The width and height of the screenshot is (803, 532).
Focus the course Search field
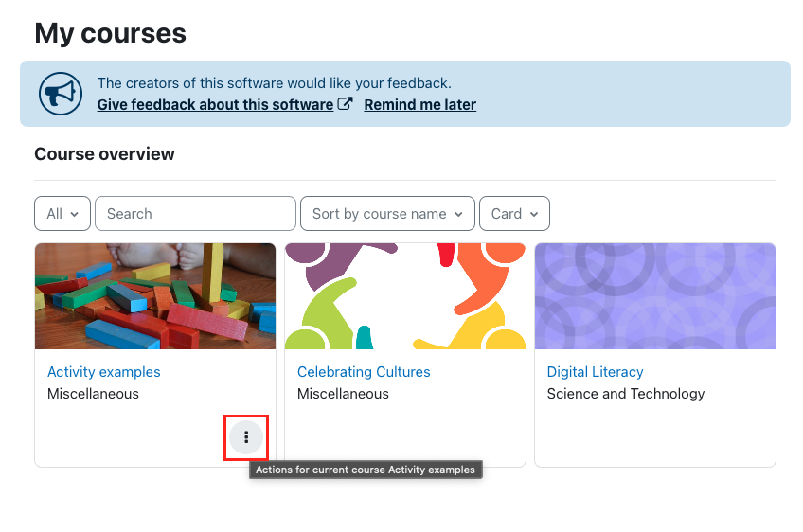196,214
